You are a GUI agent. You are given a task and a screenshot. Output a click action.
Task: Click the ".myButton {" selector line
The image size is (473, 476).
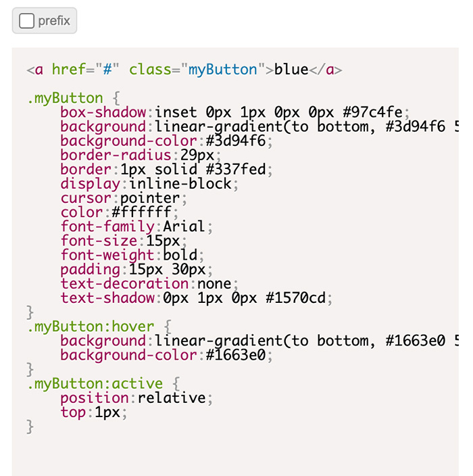coord(74,98)
